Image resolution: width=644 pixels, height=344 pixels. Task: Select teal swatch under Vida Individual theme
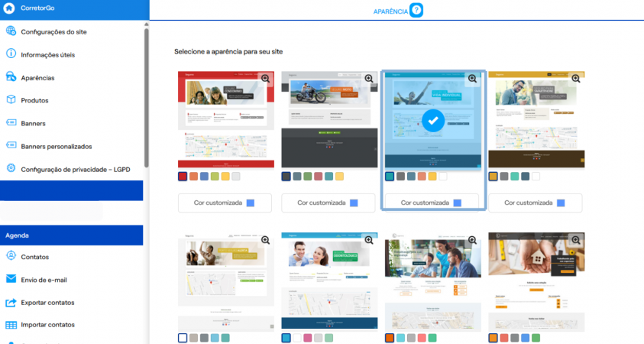[x=390, y=177]
